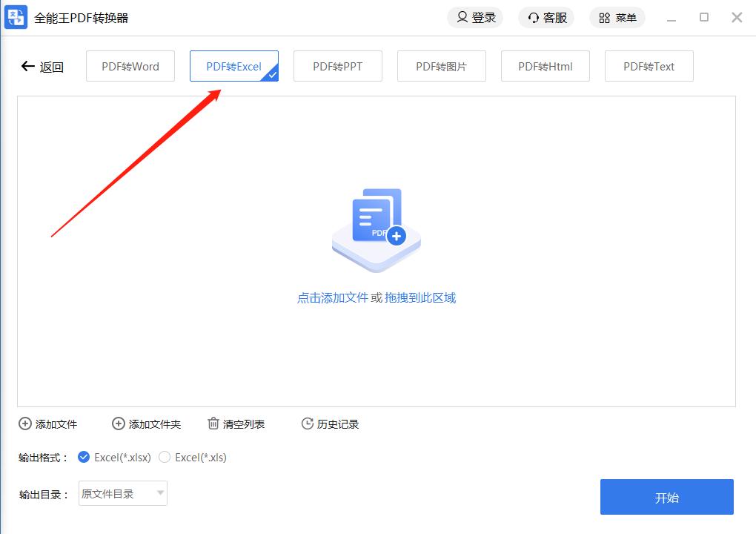Click the 登录 user login button
The height and width of the screenshot is (534, 756).
point(475,17)
